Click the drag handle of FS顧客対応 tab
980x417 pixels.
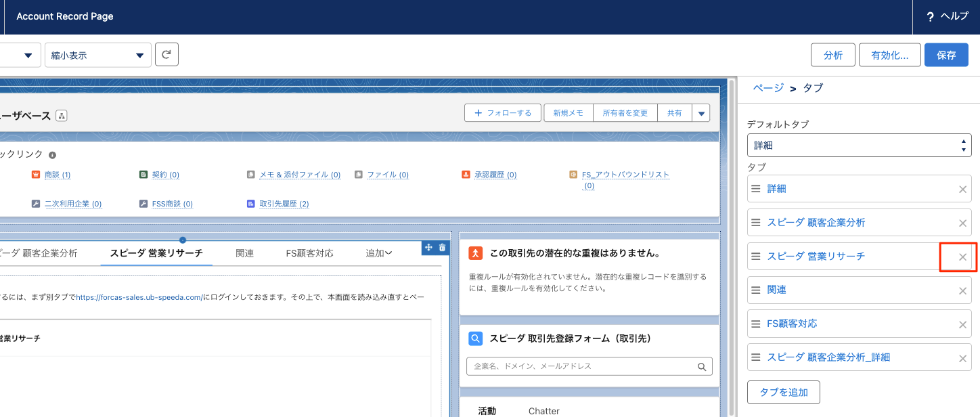(756, 324)
